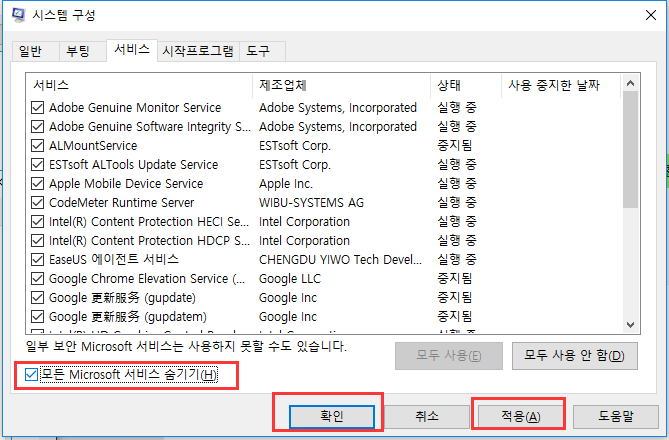The image size is (669, 440).
Task: Sort by 사용 중지한 날짜 column header
Action: 561,85
